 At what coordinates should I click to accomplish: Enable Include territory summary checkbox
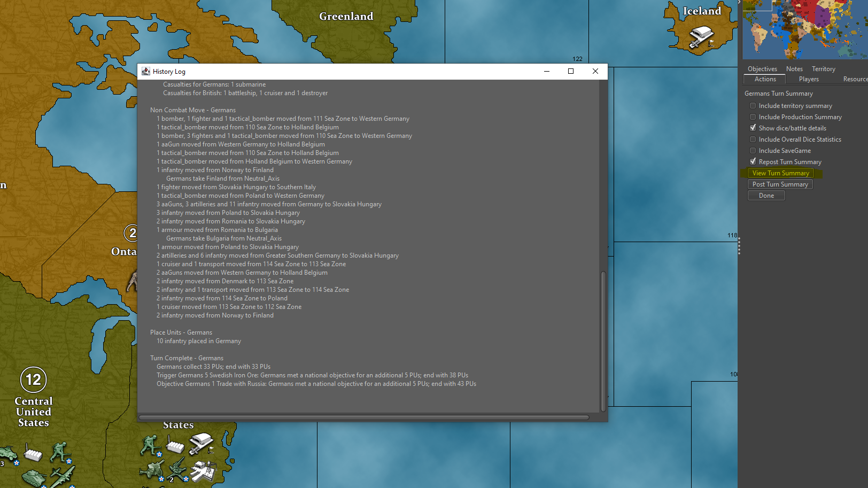[753, 106]
